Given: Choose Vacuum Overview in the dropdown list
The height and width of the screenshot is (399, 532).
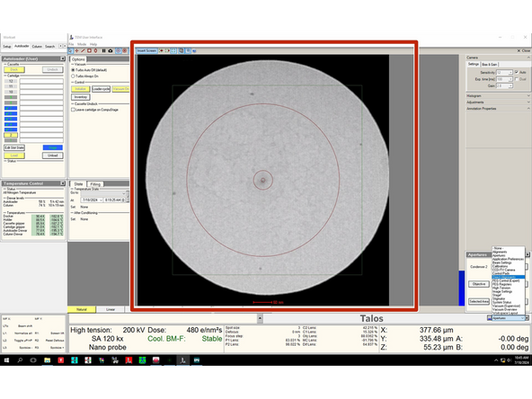Looking at the screenshot, I should click(x=505, y=309).
